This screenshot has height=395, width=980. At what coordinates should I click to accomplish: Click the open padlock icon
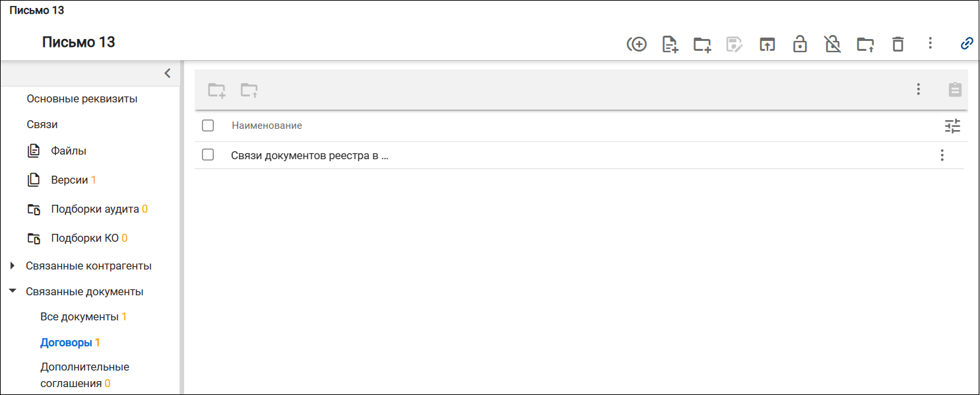[x=800, y=44]
